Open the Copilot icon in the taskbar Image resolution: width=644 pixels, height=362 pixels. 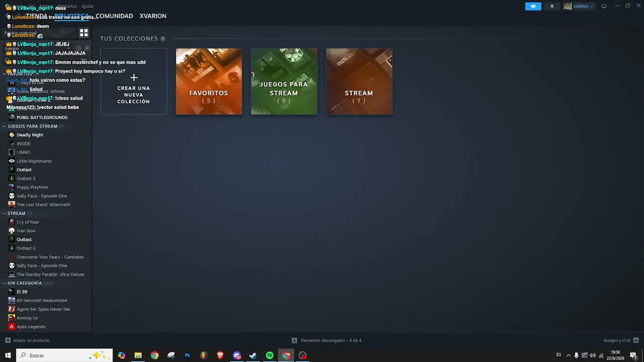point(121,355)
